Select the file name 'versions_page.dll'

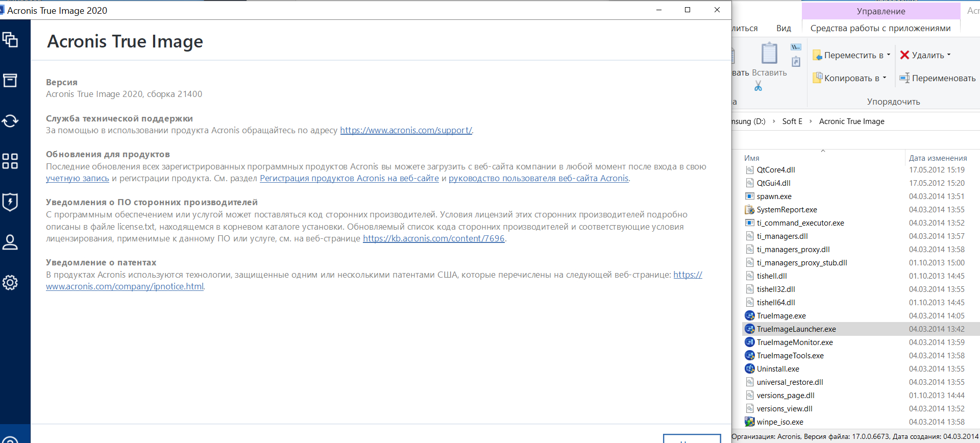pos(786,396)
